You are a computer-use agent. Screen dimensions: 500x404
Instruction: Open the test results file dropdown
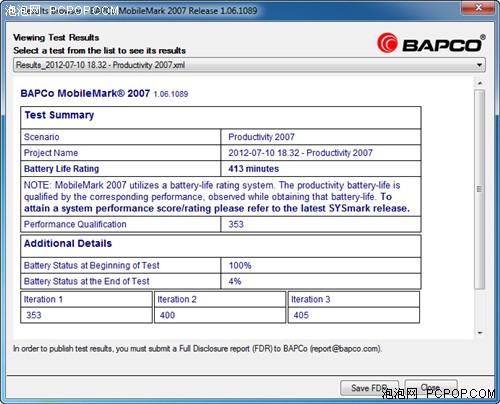249,65
